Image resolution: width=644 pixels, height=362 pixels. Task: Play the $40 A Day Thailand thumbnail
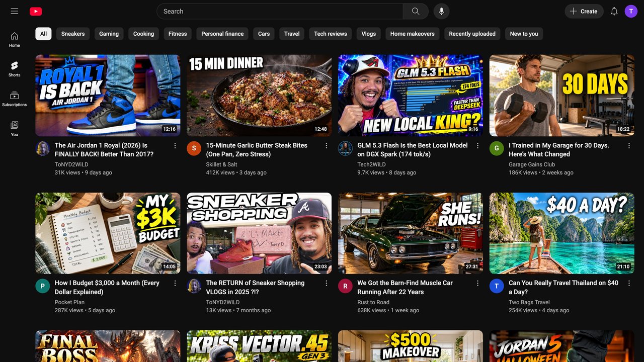(562, 233)
